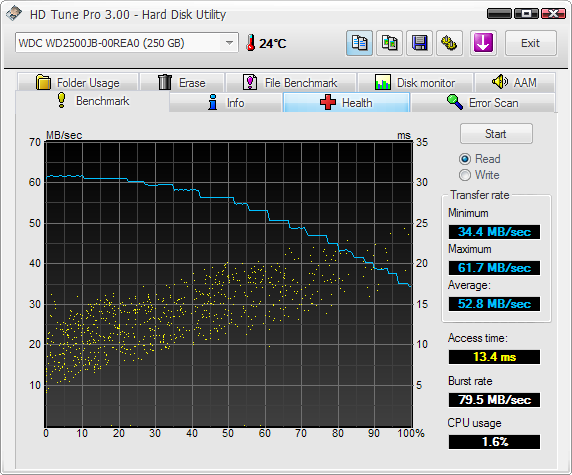
Task: Click the copy text to clipboard icon
Action: pyautogui.click(x=359, y=43)
